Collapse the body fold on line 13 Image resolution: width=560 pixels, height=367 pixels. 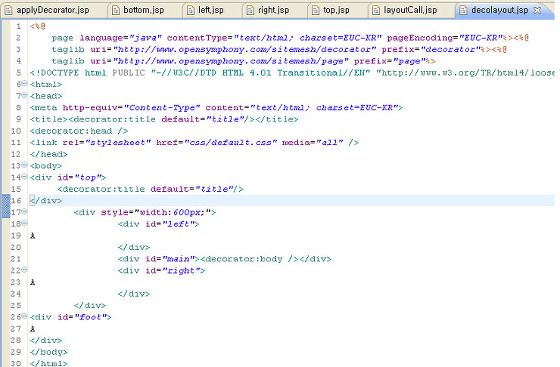(x=25, y=165)
